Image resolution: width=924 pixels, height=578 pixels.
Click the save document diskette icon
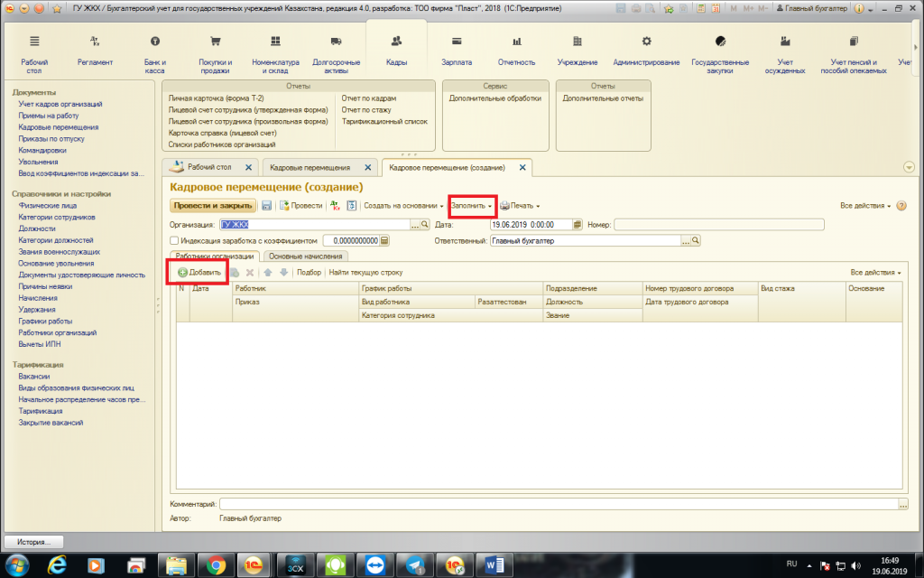pyautogui.click(x=267, y=206)
